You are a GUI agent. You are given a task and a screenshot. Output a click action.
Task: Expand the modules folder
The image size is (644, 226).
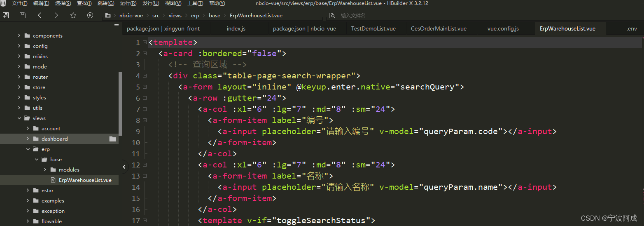click(x=45, y=170)
